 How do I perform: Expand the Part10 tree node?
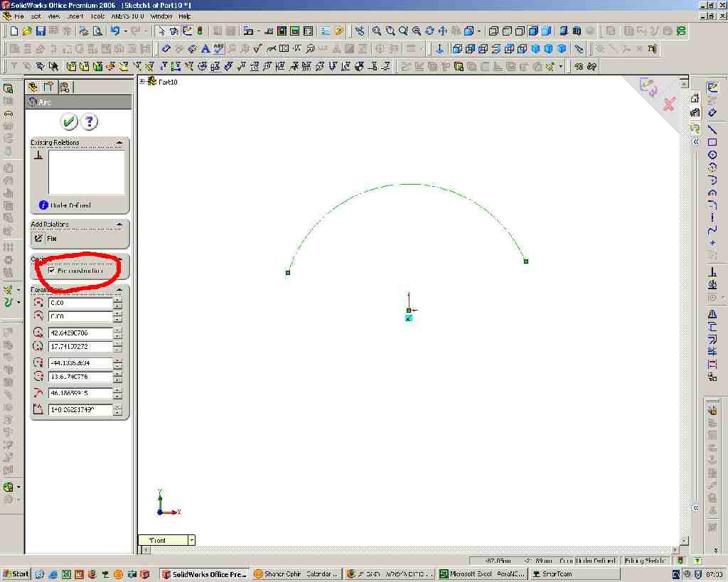coord(142,82)
